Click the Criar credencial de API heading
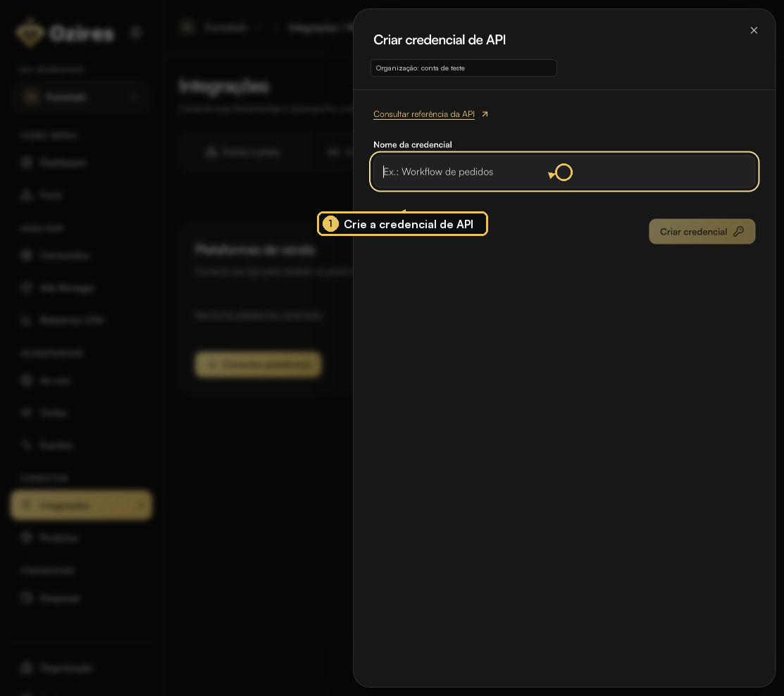Screen dimensions: 784x696 [x=439, y=40]
